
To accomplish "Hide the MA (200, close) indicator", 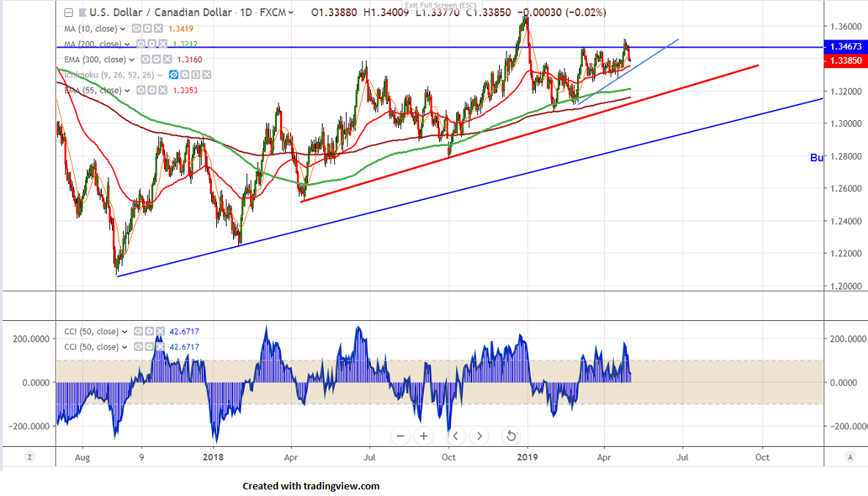I will click(141, 44).
